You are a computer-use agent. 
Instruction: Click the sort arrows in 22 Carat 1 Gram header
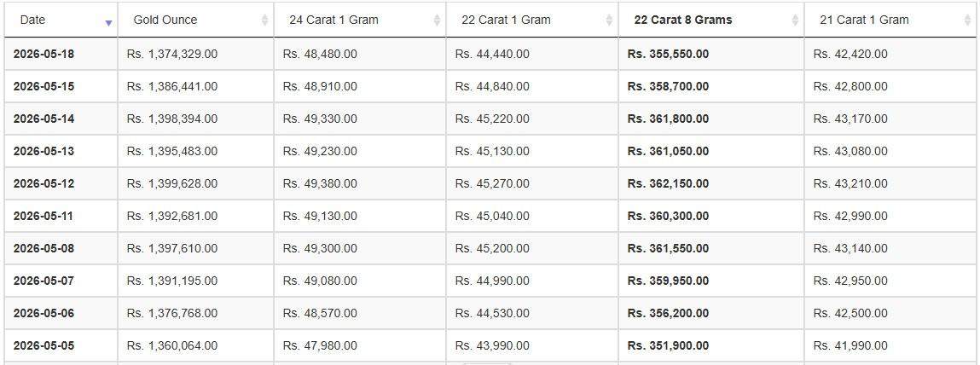tap(609, 20)
